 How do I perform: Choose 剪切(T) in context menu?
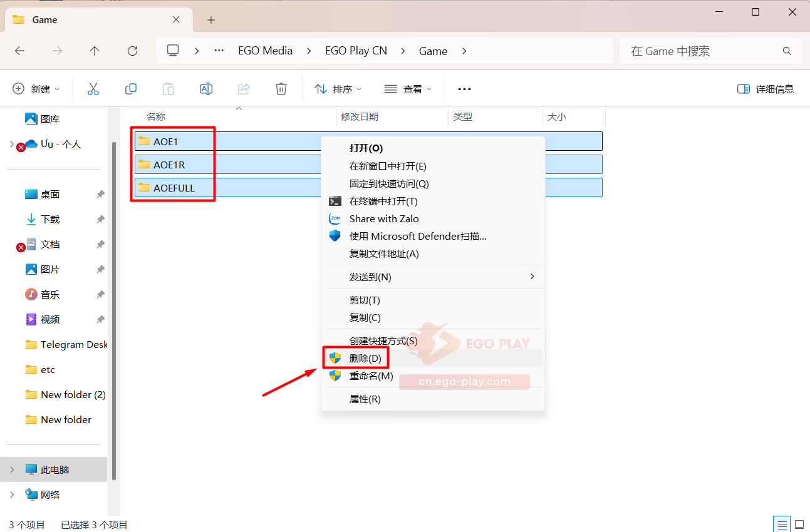point(432,300)
